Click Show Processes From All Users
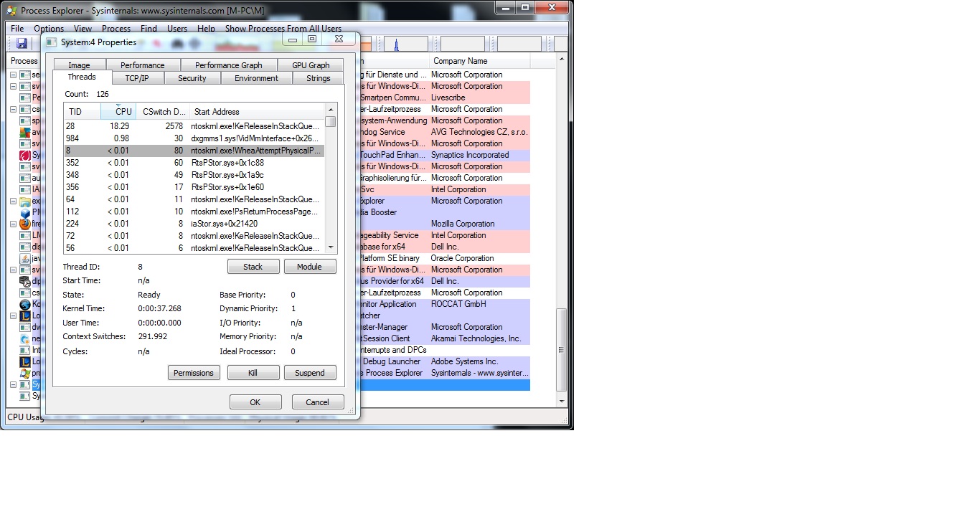 [x=283, y=29]
